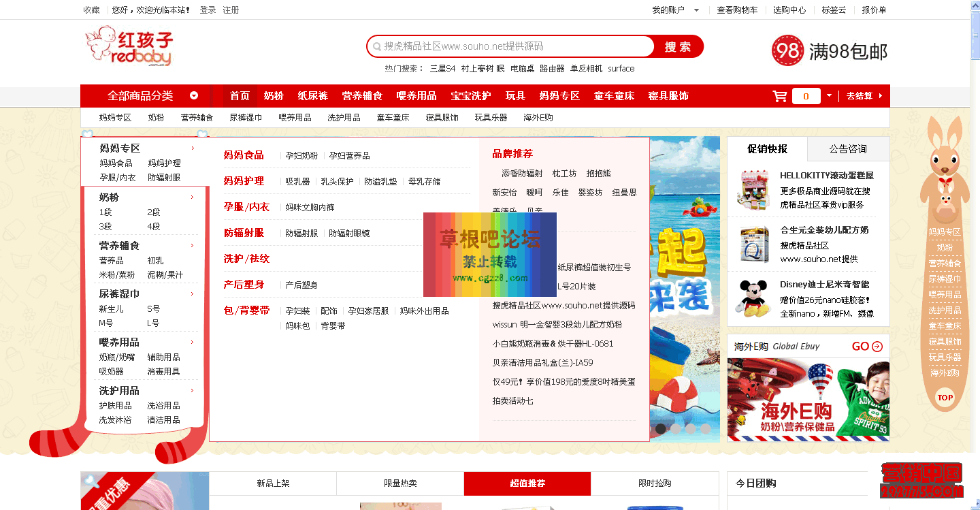Select the second carousel indicator dot
The height and width of the screenshot is (510, 980).
(x=676, y=429)
